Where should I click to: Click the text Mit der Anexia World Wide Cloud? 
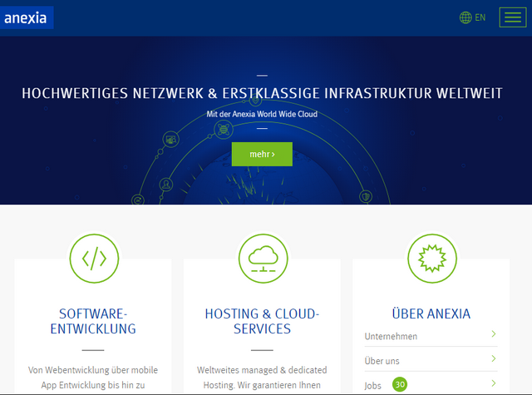pyautogui.click(x=262, y=114)
